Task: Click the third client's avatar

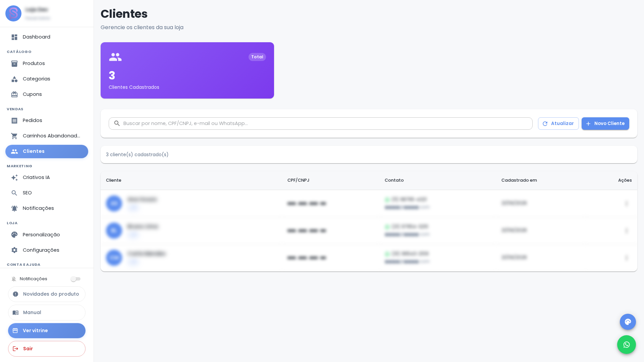Action: click(x=114, y=258)
